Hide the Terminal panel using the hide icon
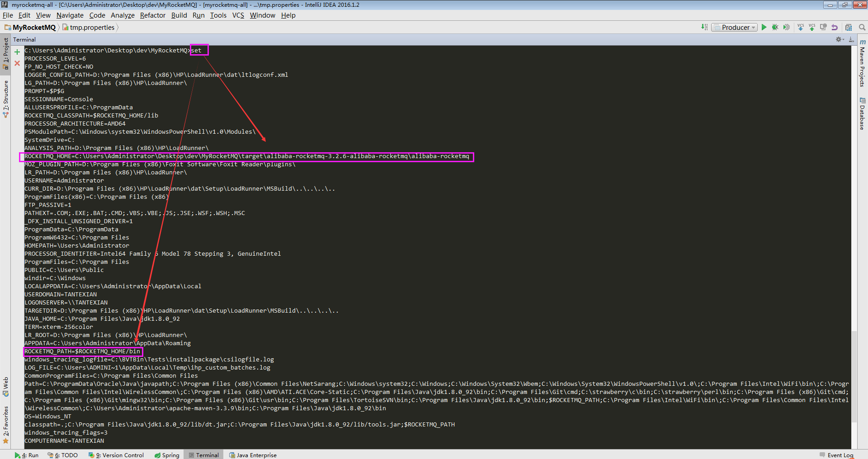 point(851,39)
